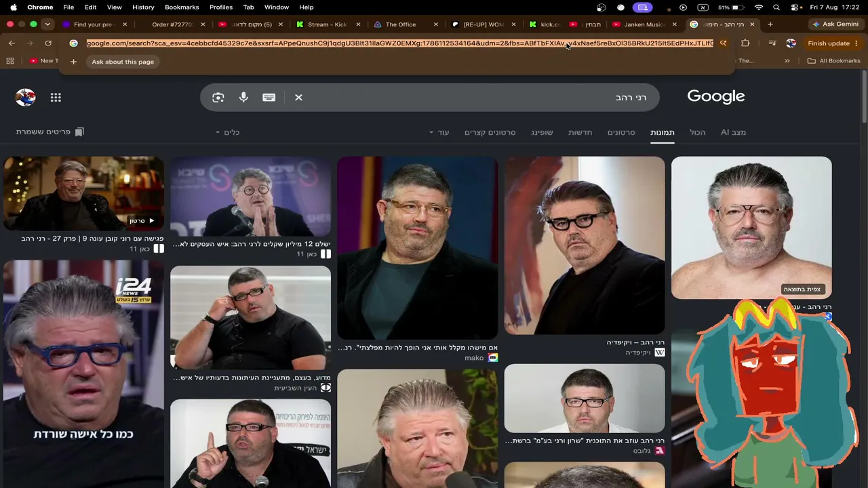Click the Google Lens icon in address bar

pos(723,43)
